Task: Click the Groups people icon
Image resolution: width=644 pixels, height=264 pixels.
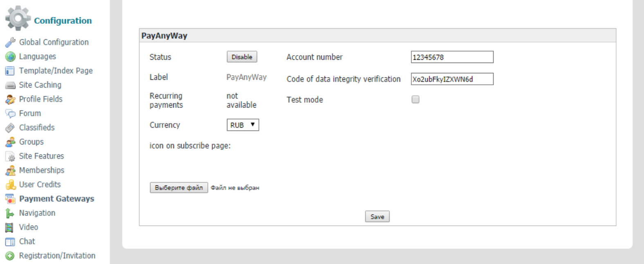Action: [10, 142]
